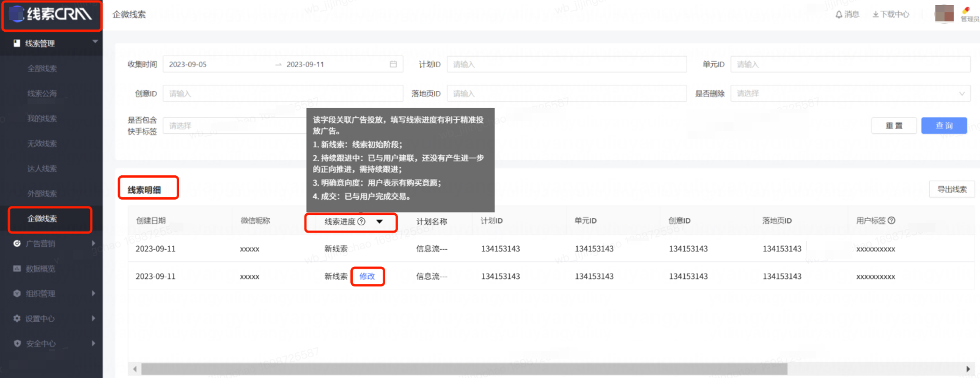Click the 计划名称 column header
This screenshot has width=980, height=378.
pyautogui.click(x=432, y=221)
